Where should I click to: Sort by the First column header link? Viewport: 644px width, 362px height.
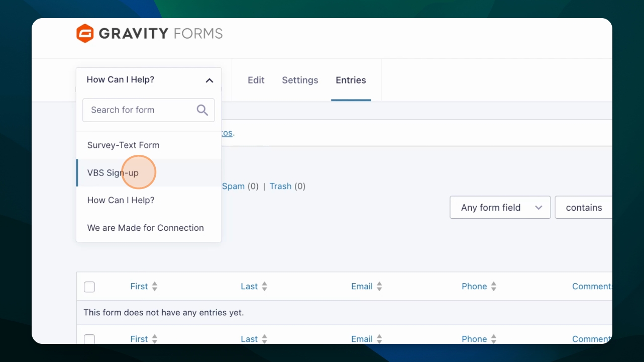pos(139,287)
